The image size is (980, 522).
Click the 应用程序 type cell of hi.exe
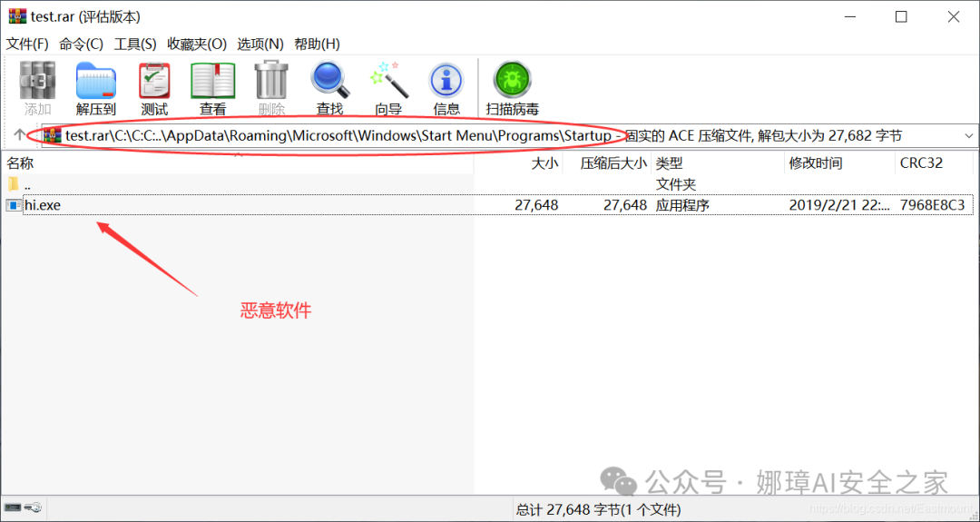click(x=682, y=205)
